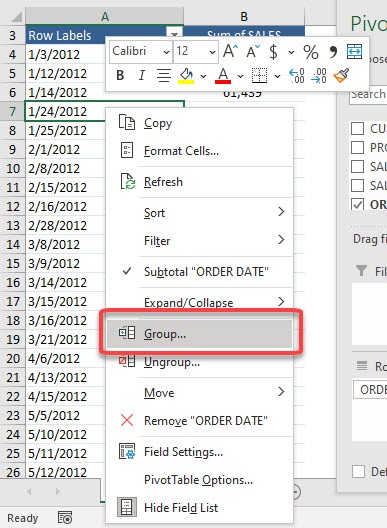Apply yellow fill color bucket
Screen dimensions: 387x528
(x=186, y=76)
